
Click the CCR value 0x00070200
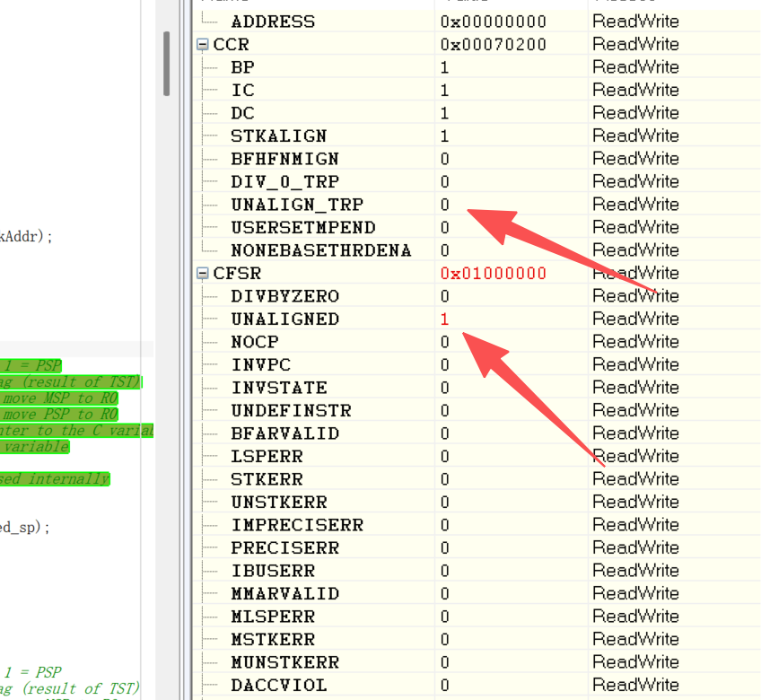click(493, 44)
